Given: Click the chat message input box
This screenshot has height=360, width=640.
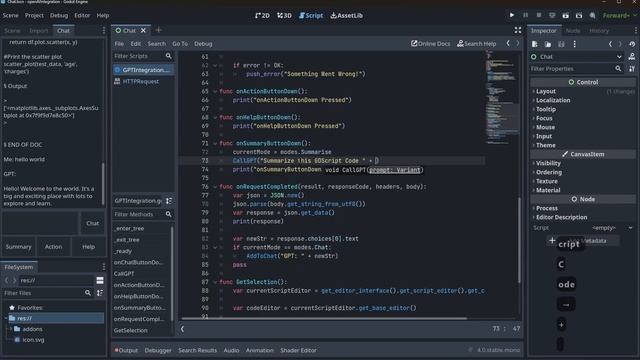Looking at the screenshot, I should tap(40, 223).
